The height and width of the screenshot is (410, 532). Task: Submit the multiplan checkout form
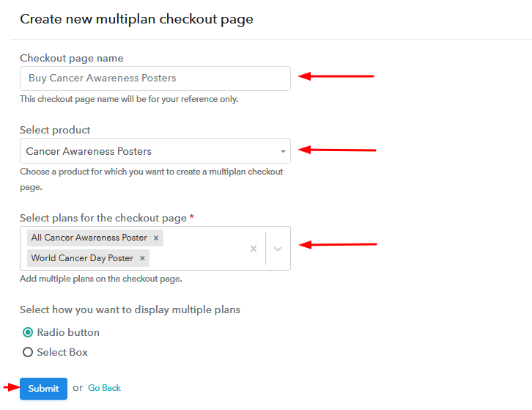click(43, 388)
